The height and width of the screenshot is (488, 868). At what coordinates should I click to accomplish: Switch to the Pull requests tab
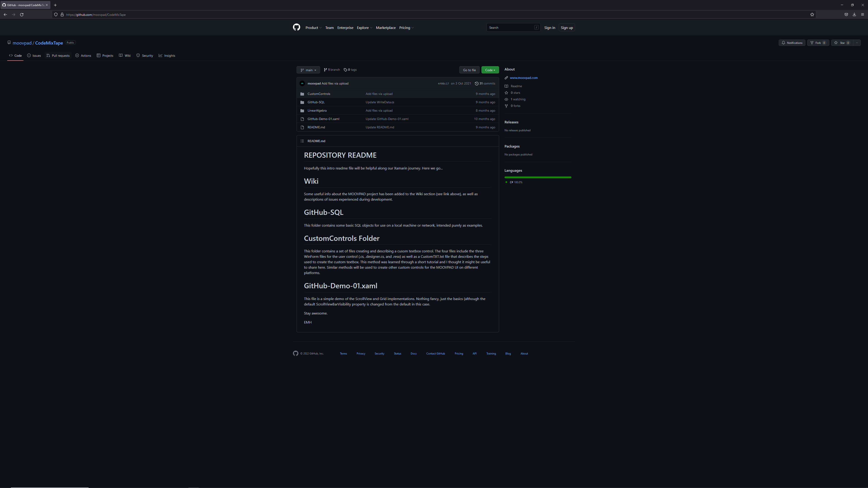click(58, 56)
